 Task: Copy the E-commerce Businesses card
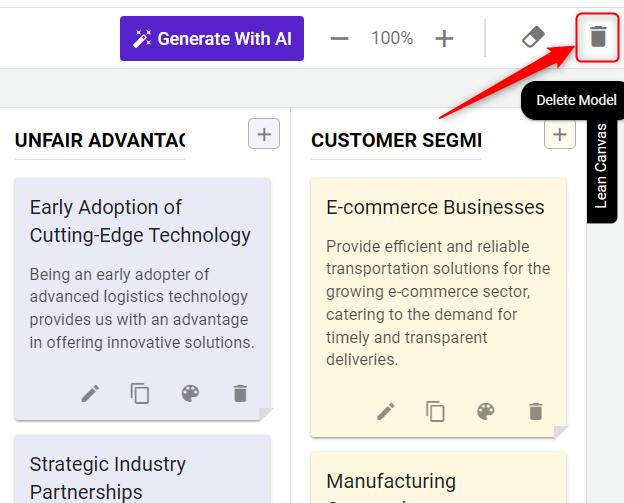tap(435, 411)
